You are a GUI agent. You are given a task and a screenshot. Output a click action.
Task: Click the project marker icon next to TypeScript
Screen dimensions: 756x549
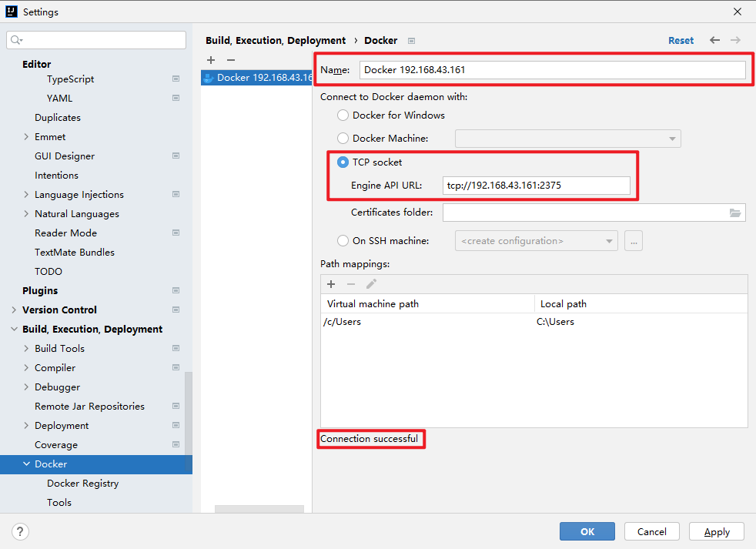pyautogui.click(x=176, y=79)
